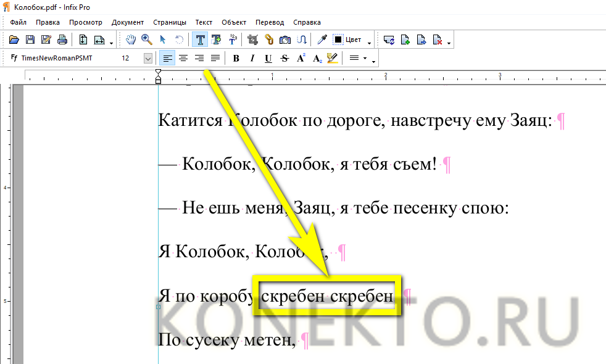Screen dimensions: 606x364
Task: Open the font size dropdown arrow
Action: click(x=148, y=59)
